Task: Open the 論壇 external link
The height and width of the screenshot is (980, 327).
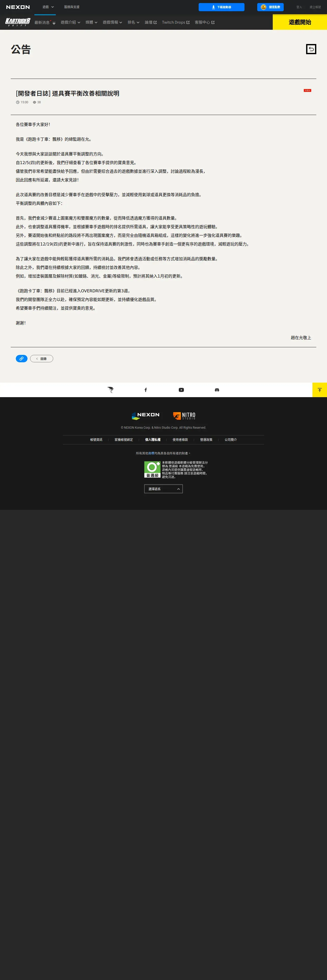Action: click(x=151, y=22)
